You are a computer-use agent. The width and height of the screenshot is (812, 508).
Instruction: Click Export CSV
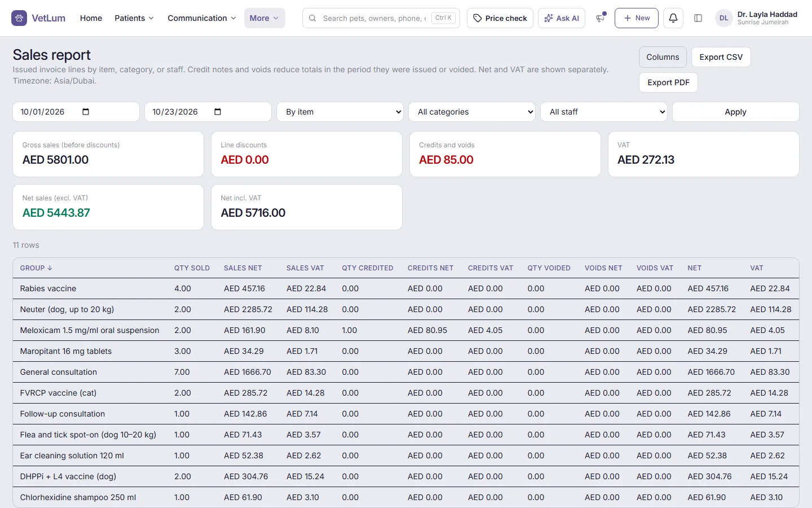click(x=721, y=57)
